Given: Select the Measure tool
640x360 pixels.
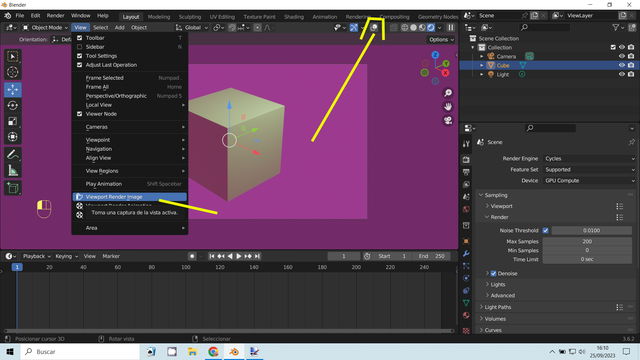Looking at the screenshot, I should 13,171.
